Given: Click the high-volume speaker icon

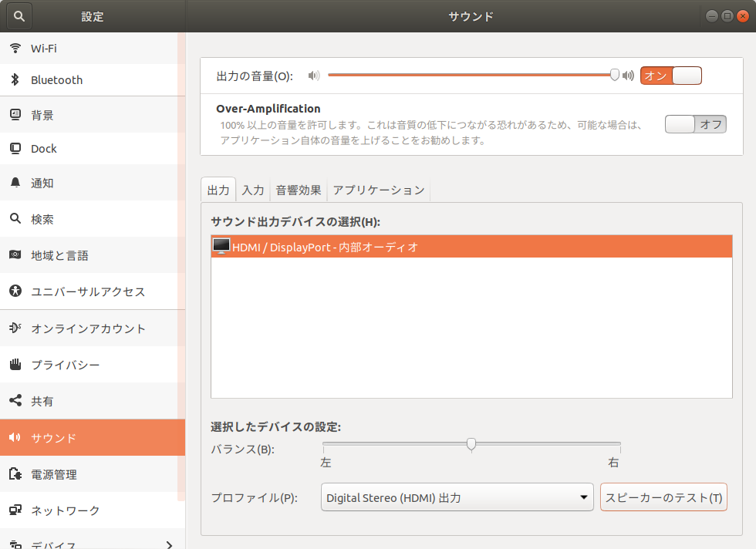Looking at the screenshot, I should click(x=628, y=76).
